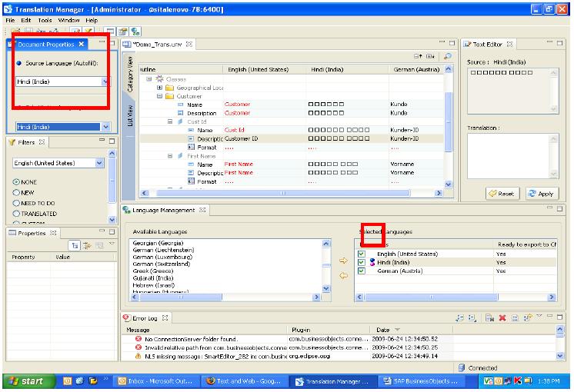Select the NEW filter radio button
This screenshot has height=392, width=574.
pos(16,192)
